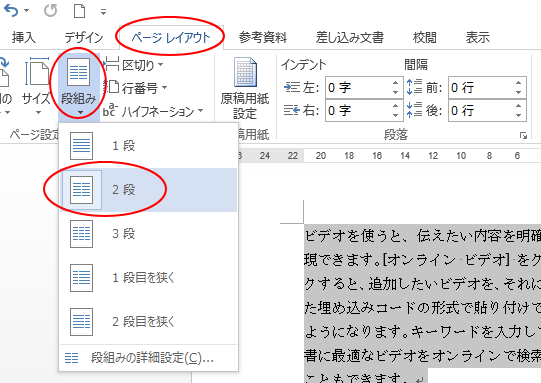
Task: Select the 3 段 column option
Action: click(148, 234)
